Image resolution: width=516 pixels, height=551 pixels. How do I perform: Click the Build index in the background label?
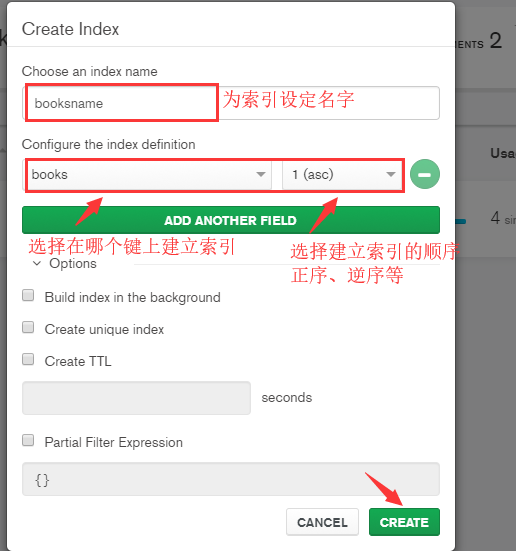(133, 298)
